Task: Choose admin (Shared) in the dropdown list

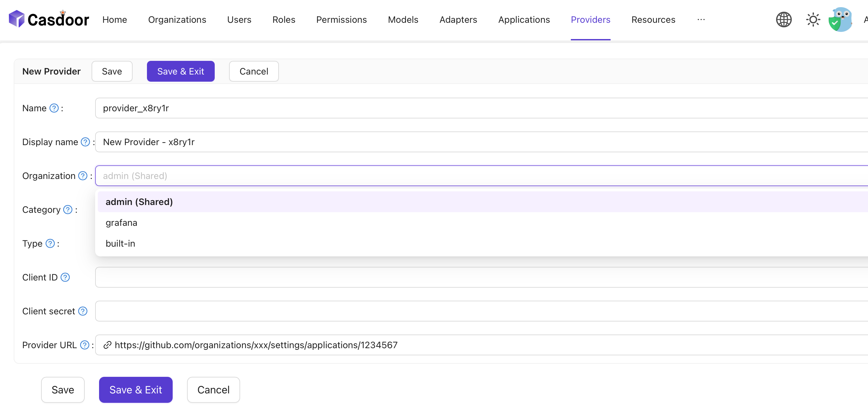Action: coord(139,202)
